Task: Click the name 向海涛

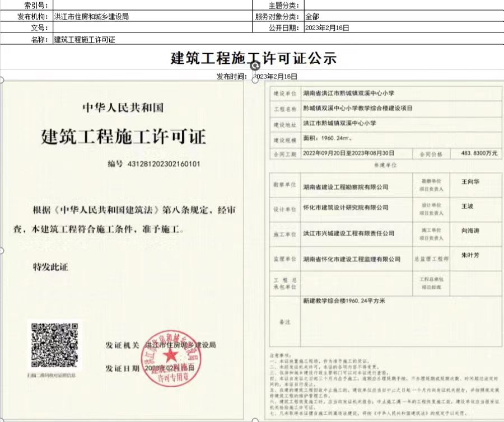Action: [470, 231]
